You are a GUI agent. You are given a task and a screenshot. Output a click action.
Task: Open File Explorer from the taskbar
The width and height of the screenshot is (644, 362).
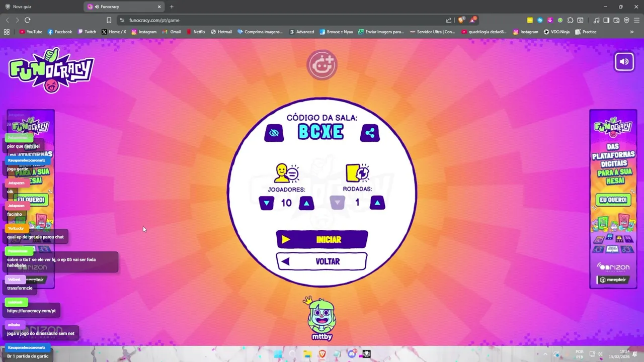[307, 354]
